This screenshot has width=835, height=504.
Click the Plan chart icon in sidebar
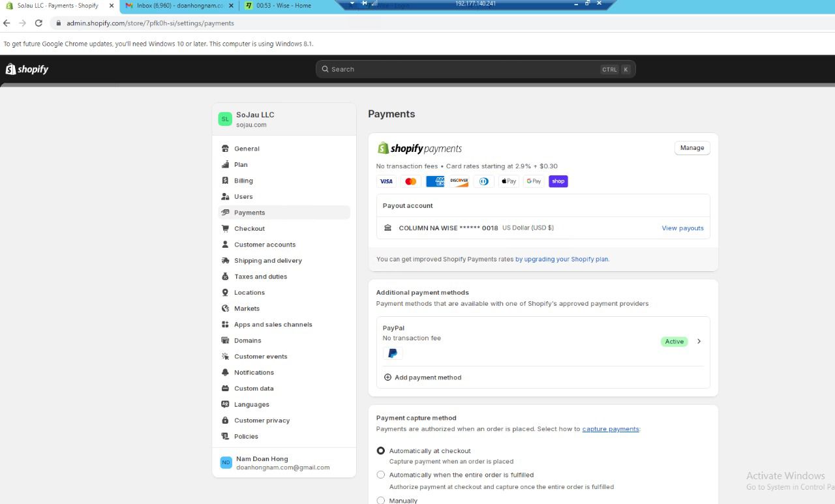[226, 164]
